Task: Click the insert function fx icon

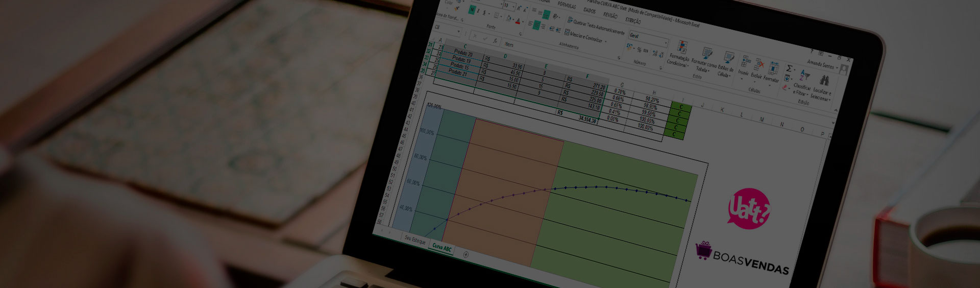Action: 495,41
